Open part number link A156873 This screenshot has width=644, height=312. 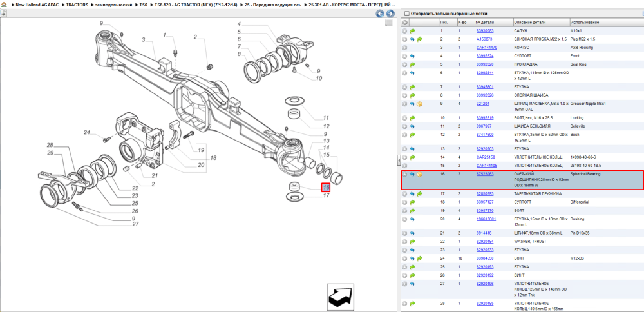point(484,39)
